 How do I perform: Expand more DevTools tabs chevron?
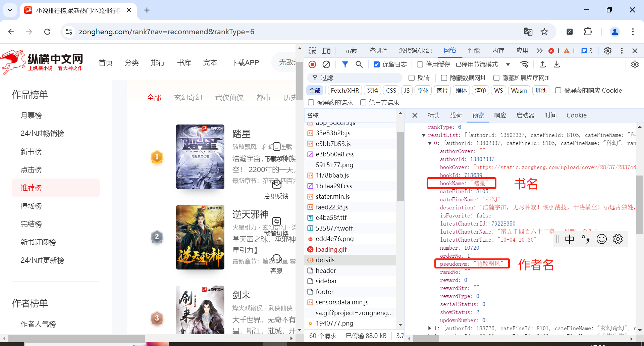[539, 51]
